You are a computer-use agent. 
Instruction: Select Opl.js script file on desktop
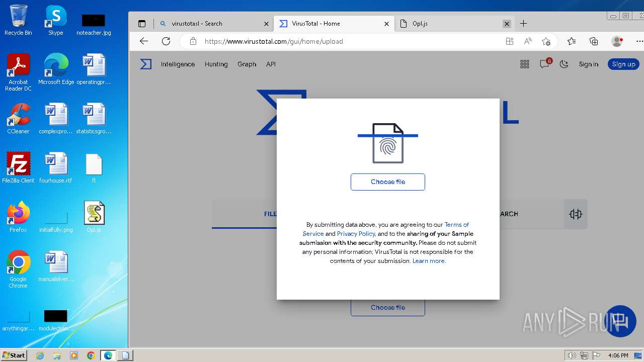[94, 217]
